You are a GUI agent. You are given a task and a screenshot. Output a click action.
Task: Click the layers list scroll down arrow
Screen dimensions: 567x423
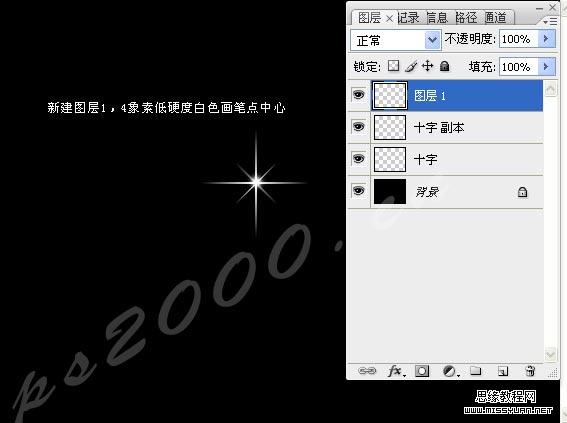point(550,354)
